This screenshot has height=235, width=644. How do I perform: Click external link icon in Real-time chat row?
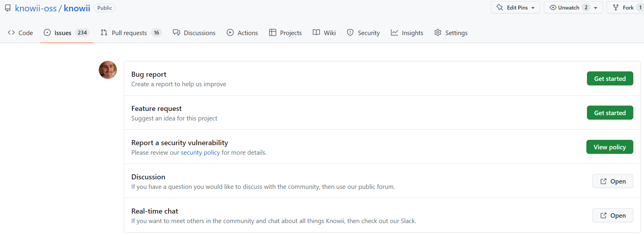pyautogui.click(x=603, y=215)
